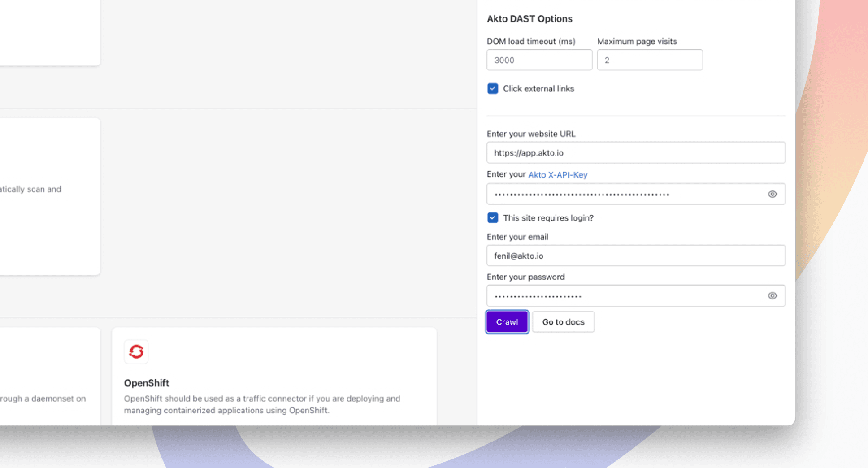Image resolution: width=868 pixels, height=468 pixels.
Task: Open the OpenShift connector card title
Action: point(147,383)
